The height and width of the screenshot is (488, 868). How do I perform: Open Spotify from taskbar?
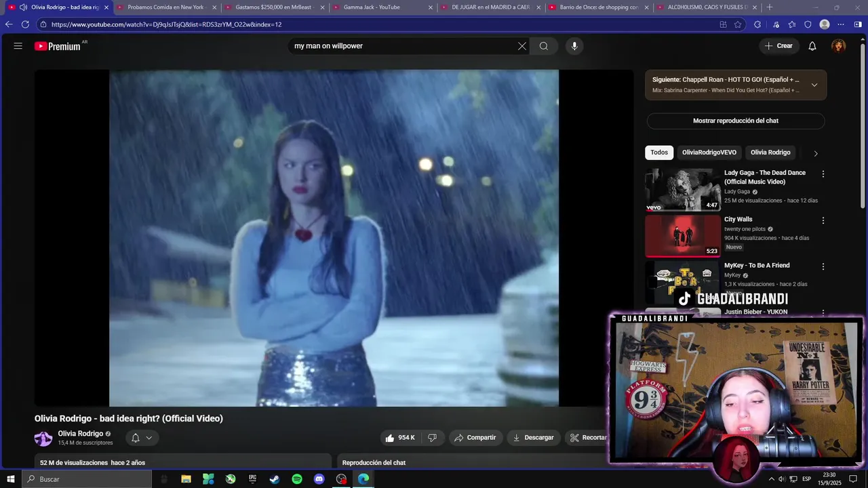pyautogui.click(x=297, y=479)
